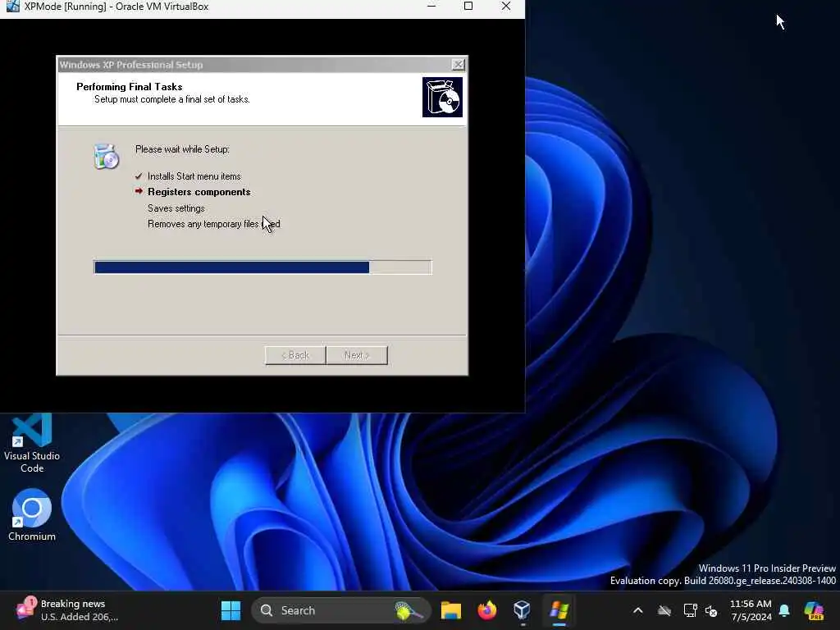Open the network status tray icon
The image size is (840, 630).
[x=690, y=610]
